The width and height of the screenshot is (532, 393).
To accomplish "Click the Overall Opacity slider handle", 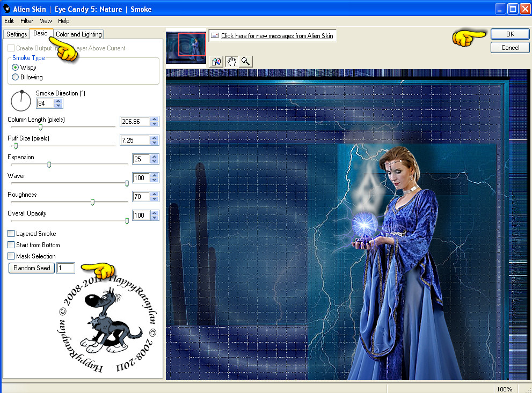I will point(127,221).
